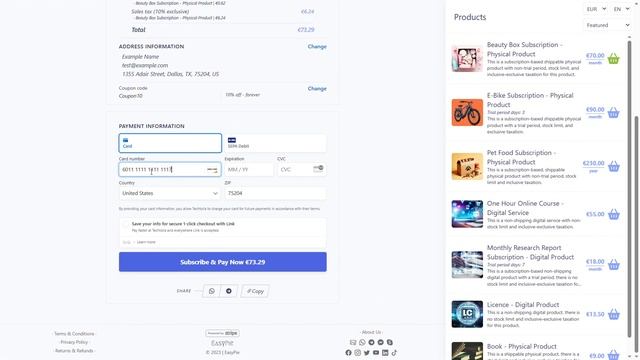The height and width of the screenshot is (360, 640).
Task: Open One Hour Online Course thumbnail
Action: coord(467,214)
